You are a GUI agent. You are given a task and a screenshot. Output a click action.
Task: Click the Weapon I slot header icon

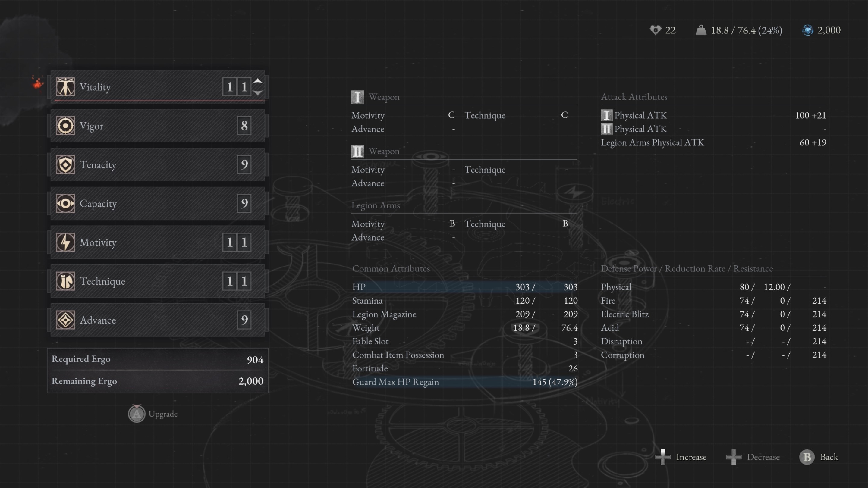point(357,97)
